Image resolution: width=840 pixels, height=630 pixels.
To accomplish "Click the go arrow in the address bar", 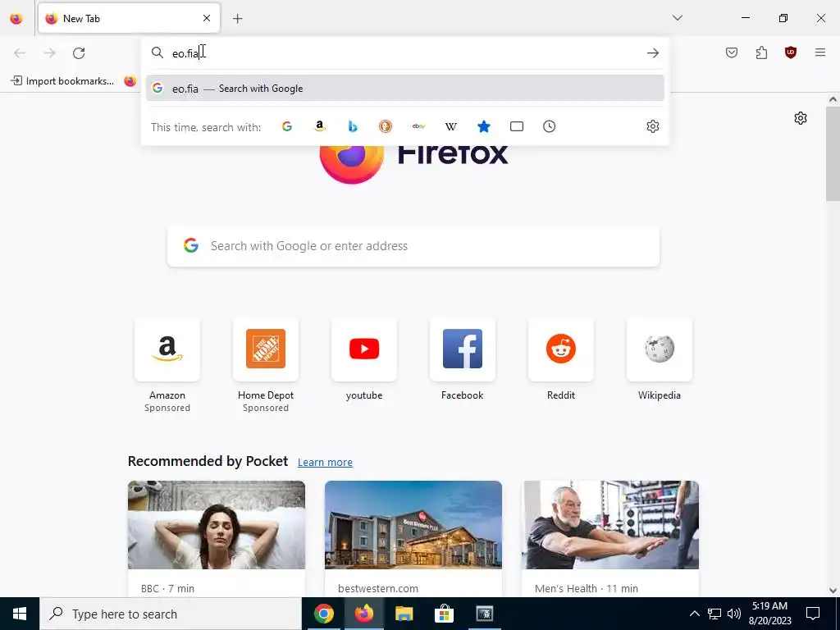I will coord(652,53).
